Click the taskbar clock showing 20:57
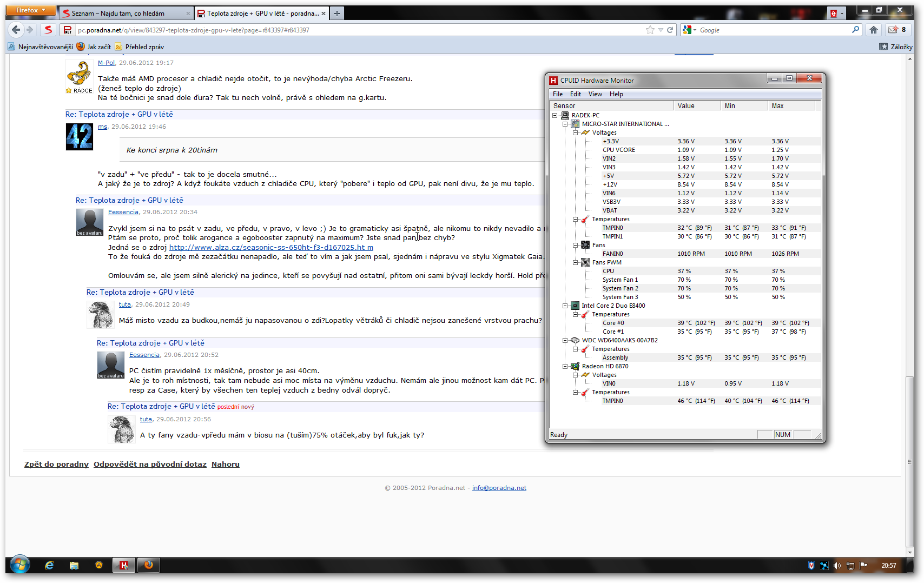 point(889,566)
